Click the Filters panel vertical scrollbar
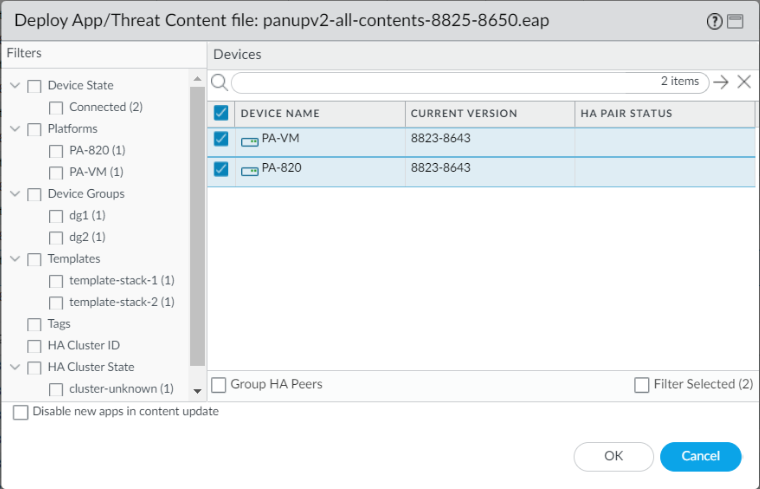 [197, 220]
